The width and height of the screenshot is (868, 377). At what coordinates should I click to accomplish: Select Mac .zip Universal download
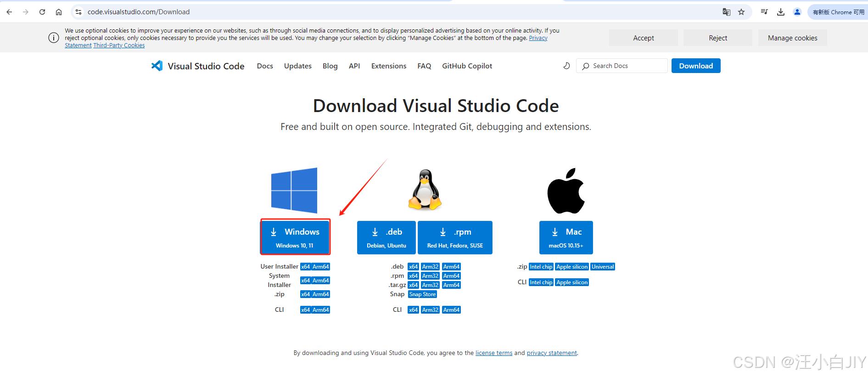pos(603,267)
